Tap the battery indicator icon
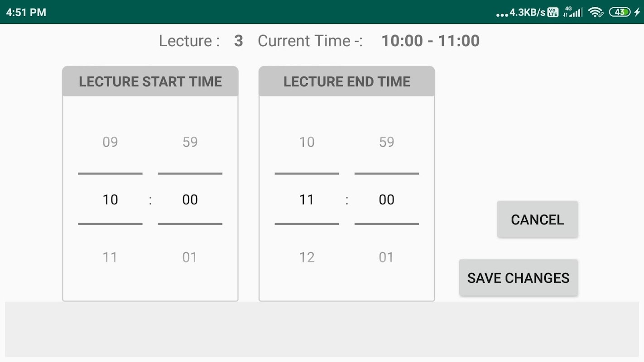 click(x=620, y=12)
